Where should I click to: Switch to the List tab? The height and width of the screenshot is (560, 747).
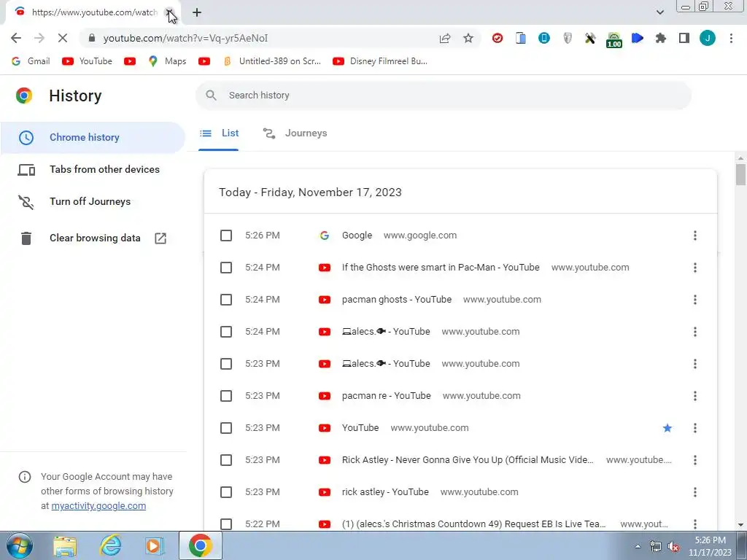[219, 133]
